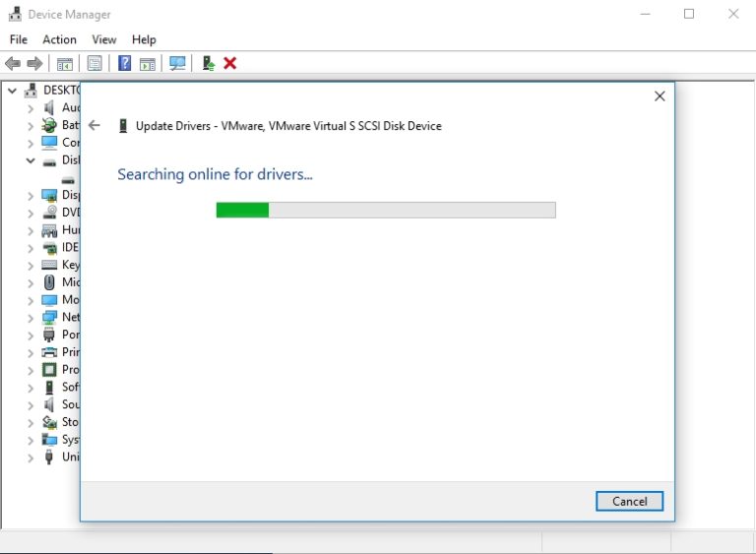Click the Back arrow in the toolbar
The width and height of the screenshot is (756, 554).
(x=13, y=63)
